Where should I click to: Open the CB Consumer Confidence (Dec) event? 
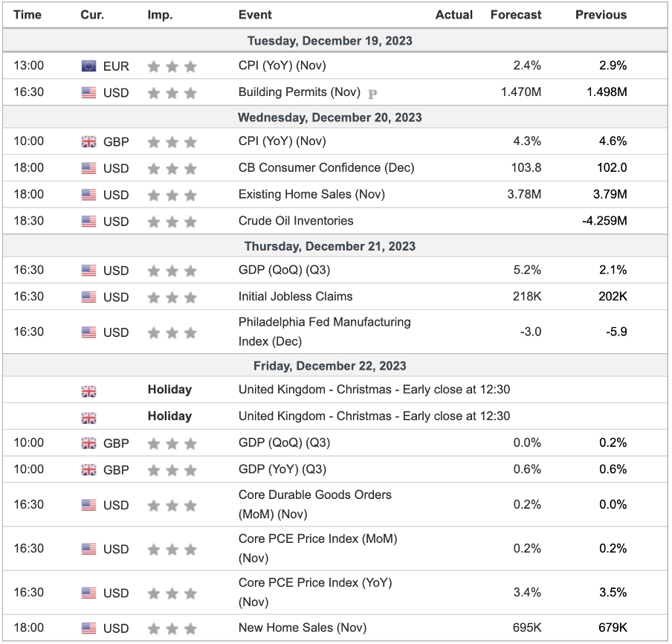pyautogui.click(x=326, y=167)
